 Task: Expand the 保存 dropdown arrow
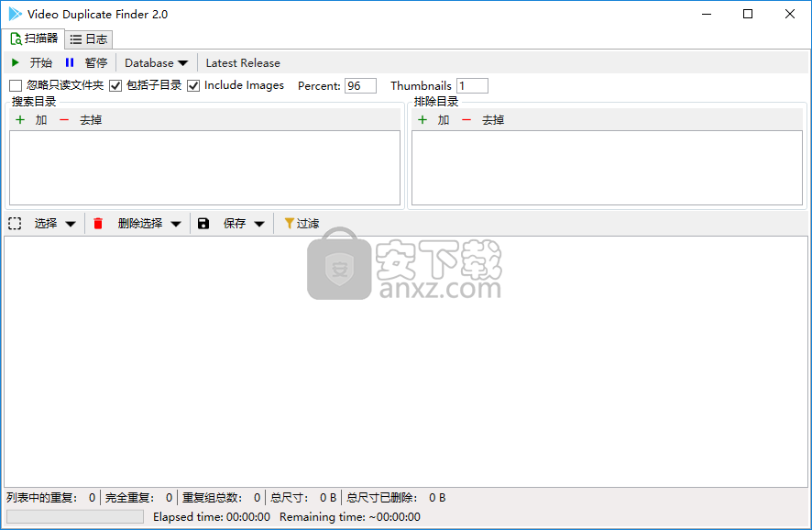(x=259, y=224)
